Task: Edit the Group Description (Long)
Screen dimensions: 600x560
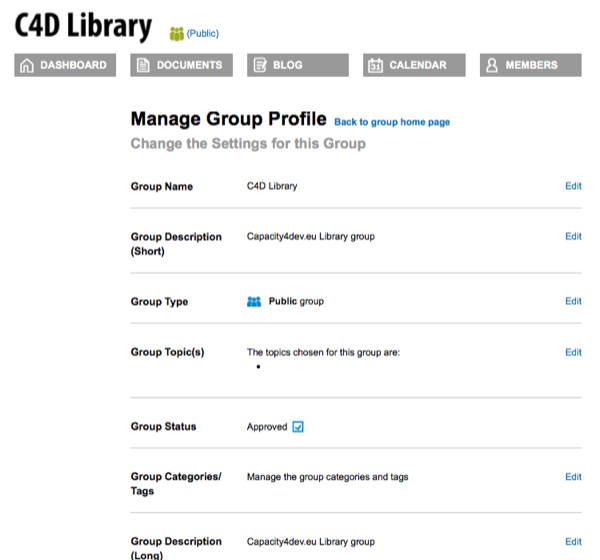Action: [573, 542]
